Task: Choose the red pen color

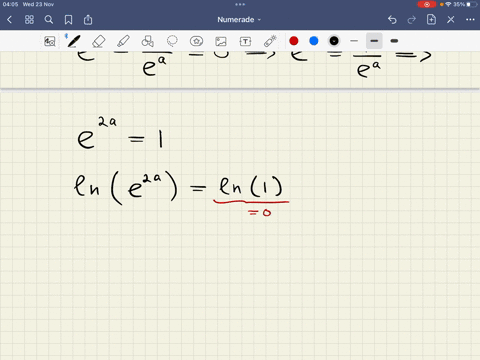Action: pyautogui.click(x=294, y=41)
